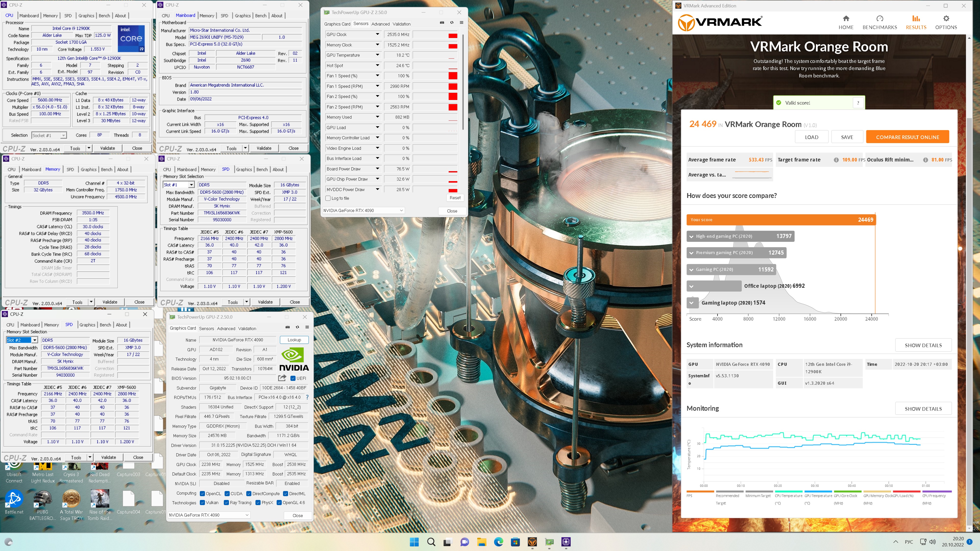Toggle UEFI checkbox in GPU-Z
The height and width of the screenshot is (551, 980).
pyautogui.click(x=292, y=378)
